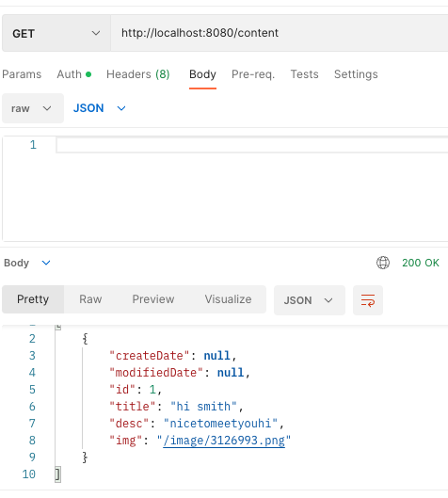Open the Settings tab
This screenshot has height=498, width=448.
point(356,74)
